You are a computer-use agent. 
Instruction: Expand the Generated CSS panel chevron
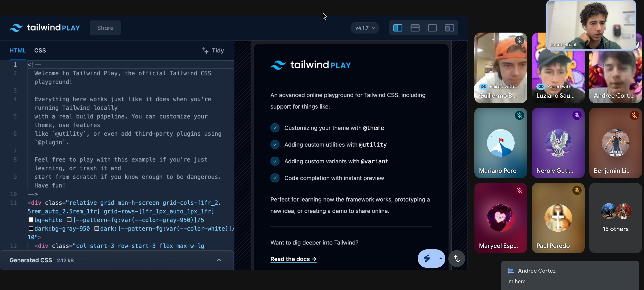pyautogui.click(x=219, y=260)
